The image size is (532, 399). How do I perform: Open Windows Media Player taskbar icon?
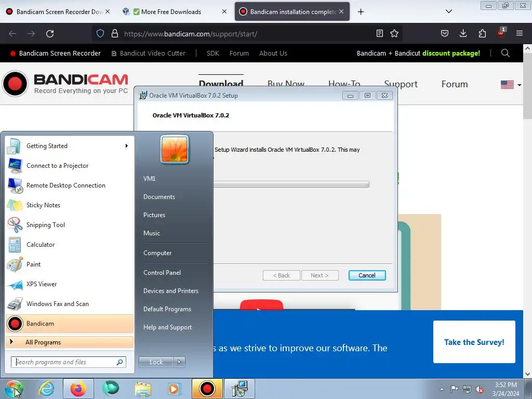175,389
